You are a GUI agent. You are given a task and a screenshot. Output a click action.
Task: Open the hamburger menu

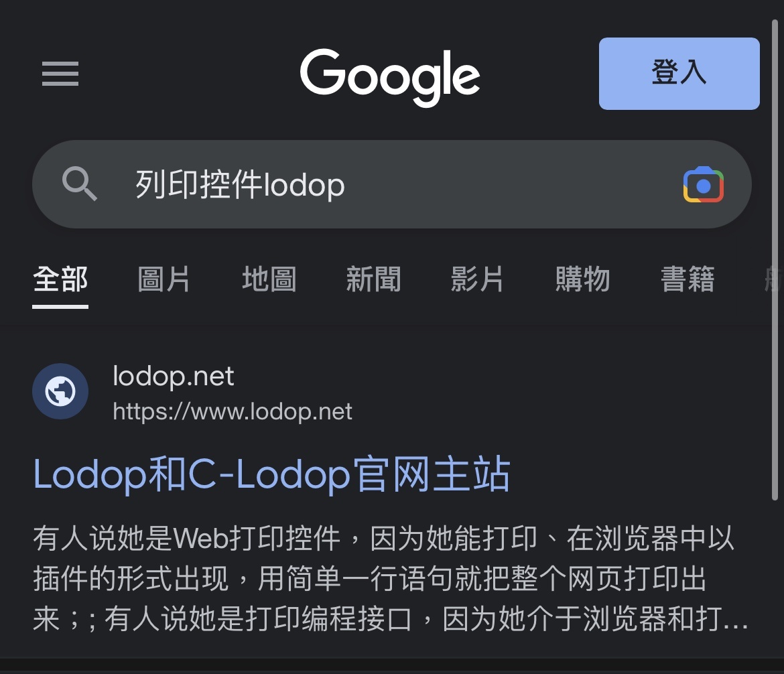[x=60, y=74]
